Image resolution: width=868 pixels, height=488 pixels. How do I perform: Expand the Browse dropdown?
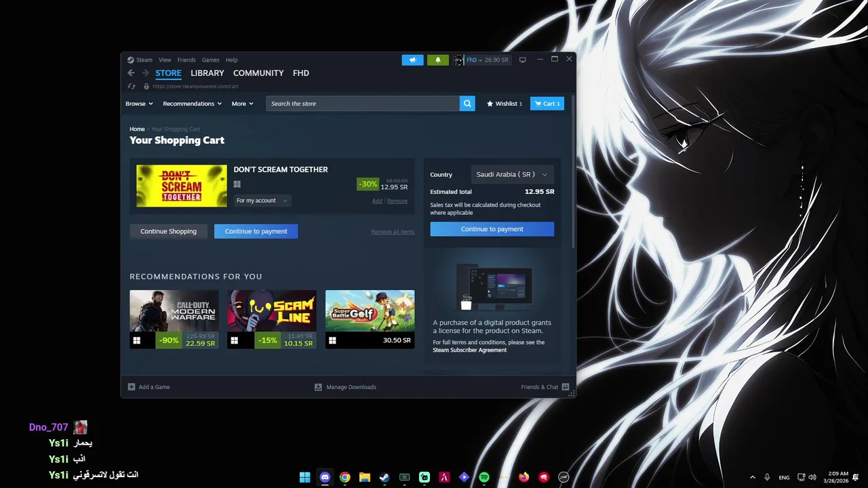click(x=139, y=104)
